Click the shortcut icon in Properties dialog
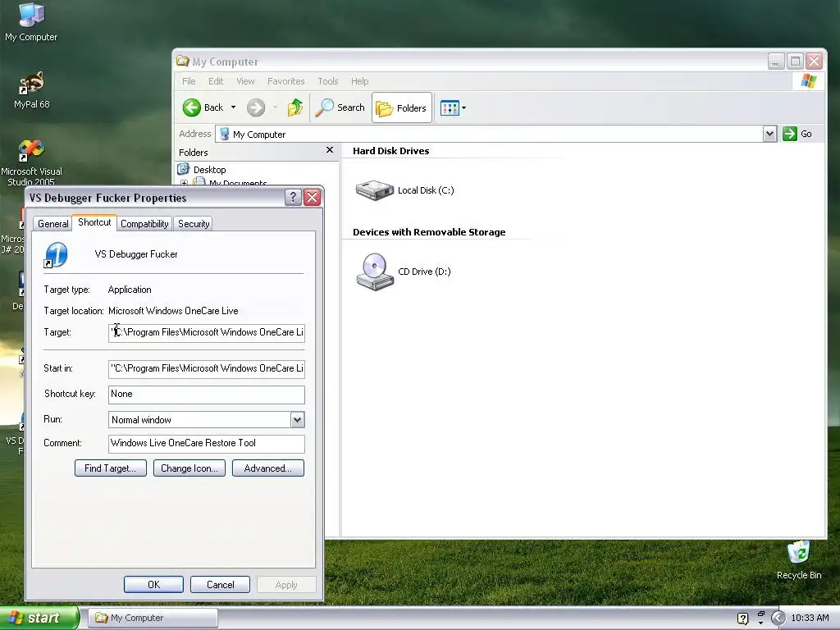The image size is (840, 630). 56,254
